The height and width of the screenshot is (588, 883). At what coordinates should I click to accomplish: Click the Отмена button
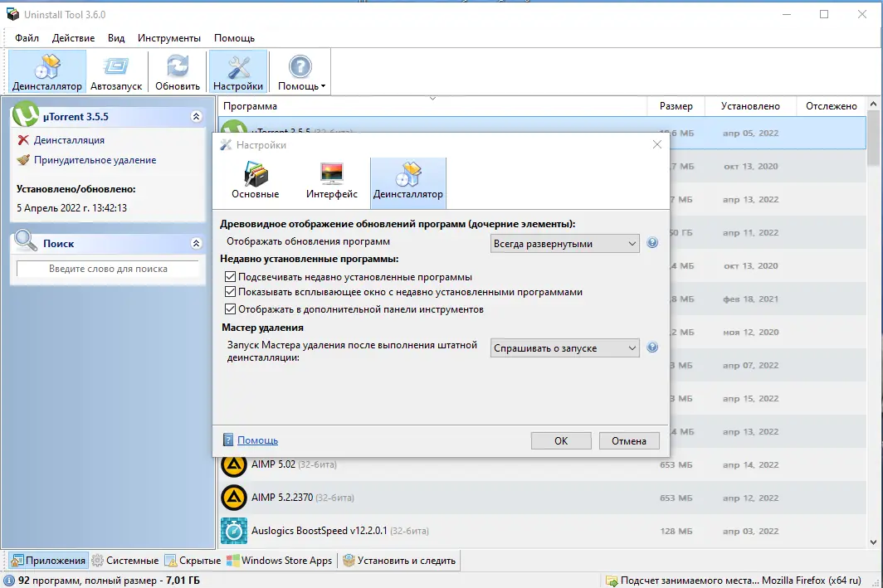628,440
